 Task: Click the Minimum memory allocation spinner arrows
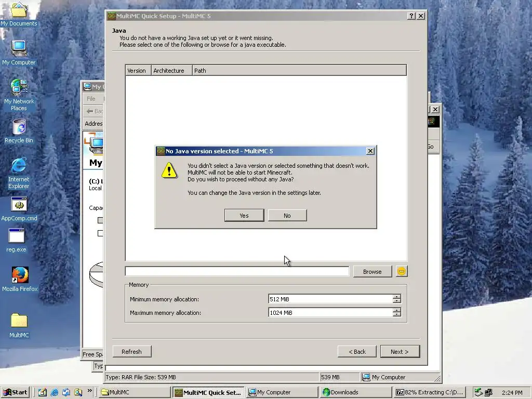coord(396,299)
